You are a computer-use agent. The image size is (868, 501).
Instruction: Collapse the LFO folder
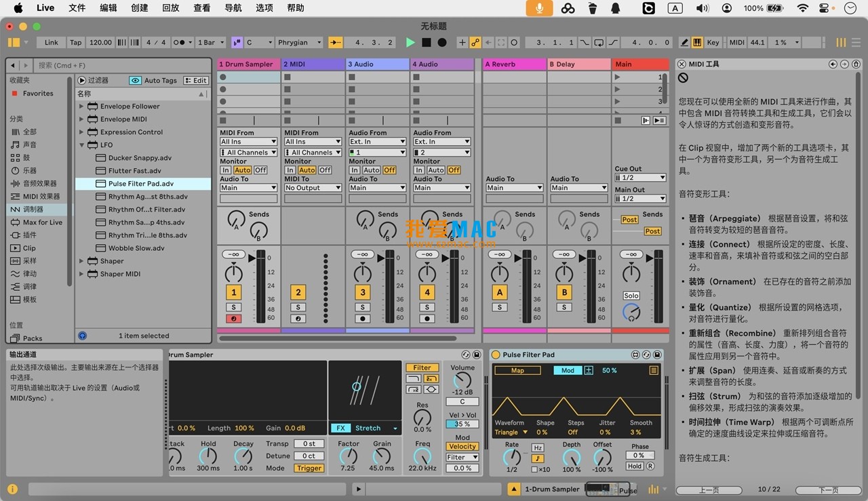point(81,145)
